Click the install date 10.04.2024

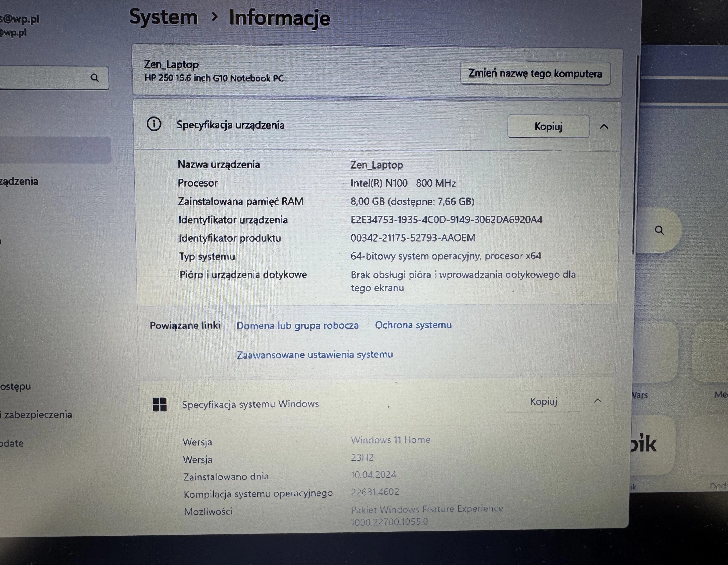point(373,475)
